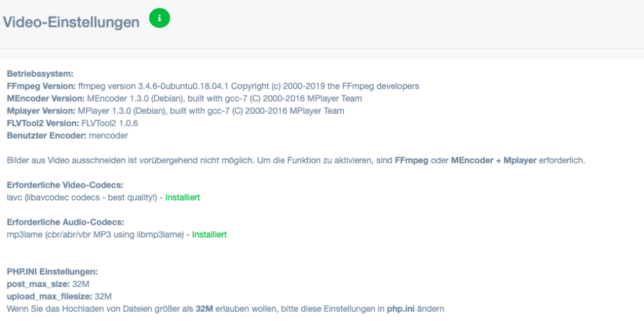
Task: Click the FLVTool2 Version label
Action: point(43,123)
